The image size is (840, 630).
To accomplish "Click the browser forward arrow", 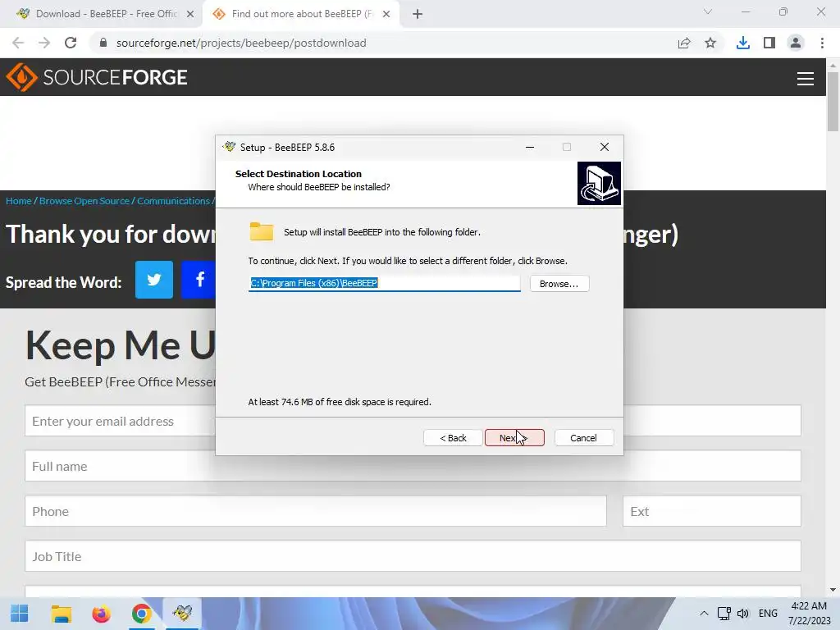I will click(44, 43).
